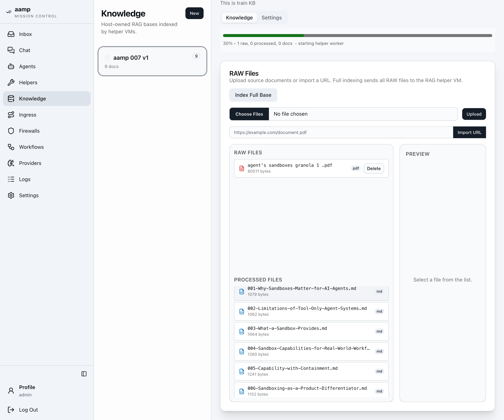Focus the document URL input field
The height and width of the screenshot is (420, 504).
[x=341, y=132]
